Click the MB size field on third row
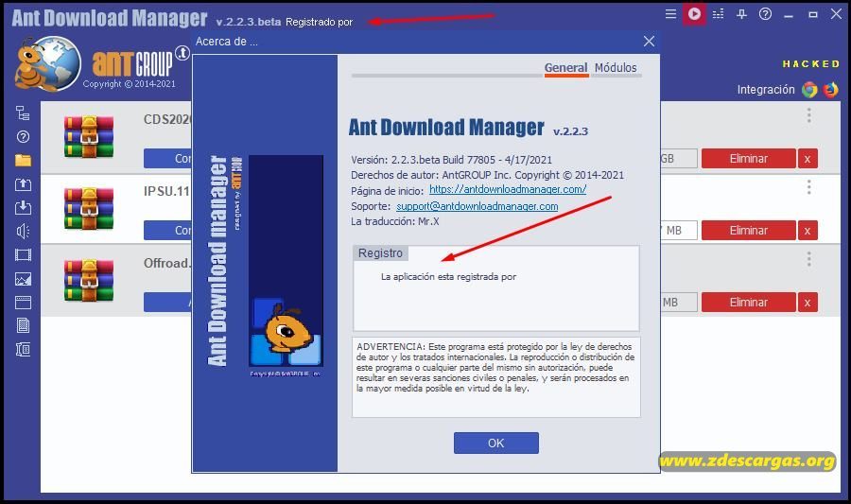This screenshot has height=504, width=851. point(679,303)
